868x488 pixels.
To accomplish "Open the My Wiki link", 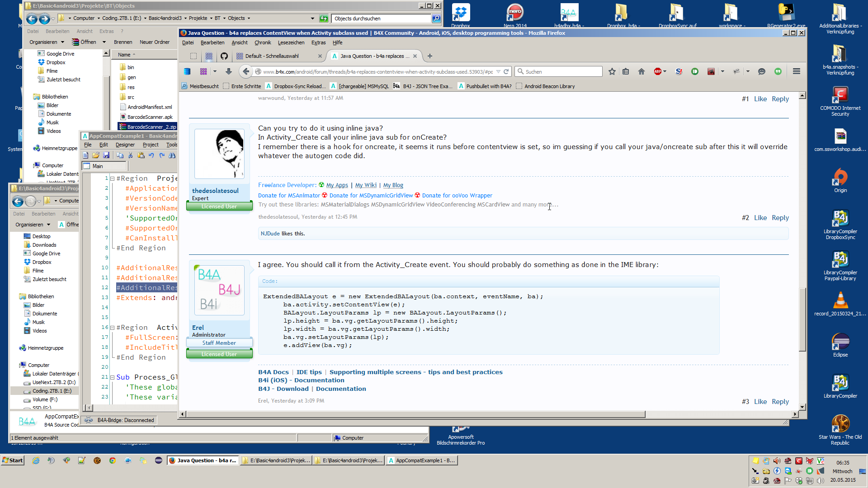I will click(x=365, y=185).
